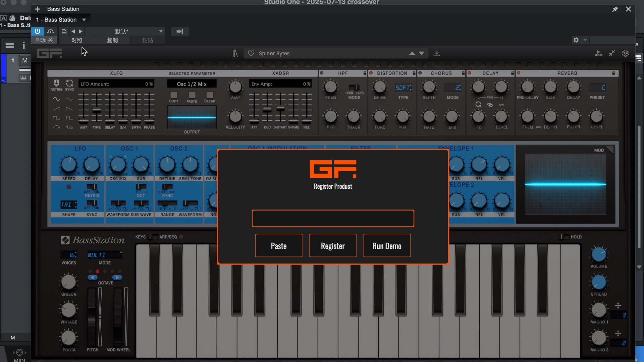Toggle the Delay enable LED
Image resolution: width=644 pixels, height=362 pixels.
tap(469, 73)
